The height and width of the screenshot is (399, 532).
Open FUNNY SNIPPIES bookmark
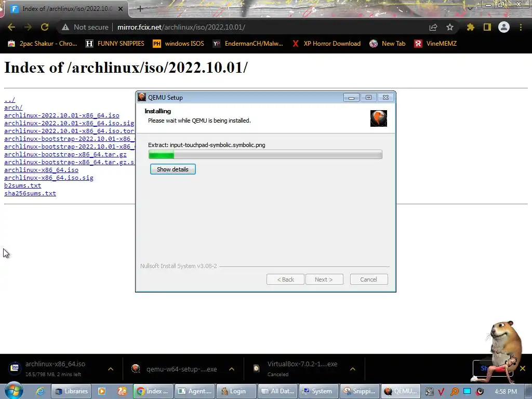[x=115, y=44]
